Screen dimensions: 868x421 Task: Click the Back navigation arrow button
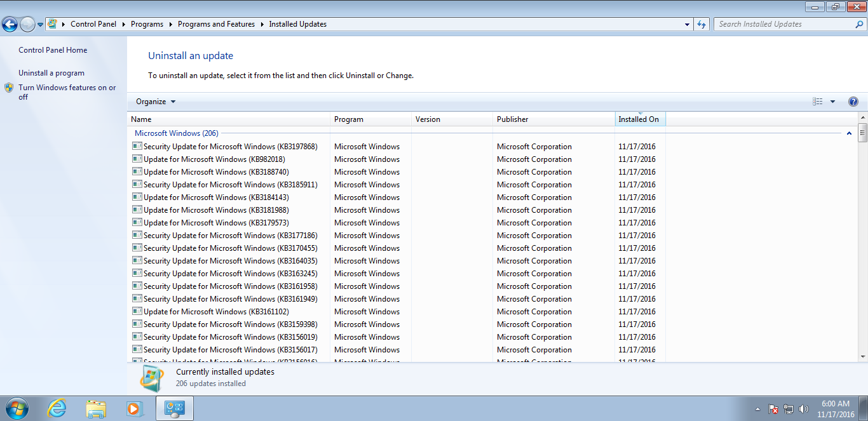point(10,25)
